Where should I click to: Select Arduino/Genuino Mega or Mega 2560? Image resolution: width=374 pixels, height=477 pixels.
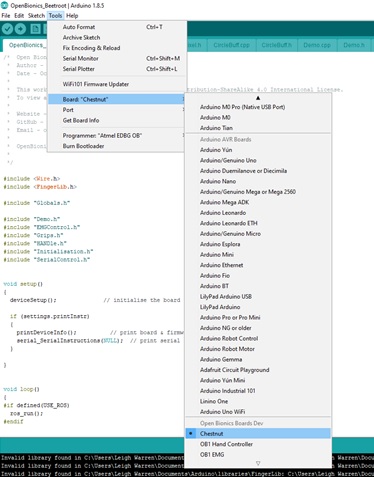258,192
